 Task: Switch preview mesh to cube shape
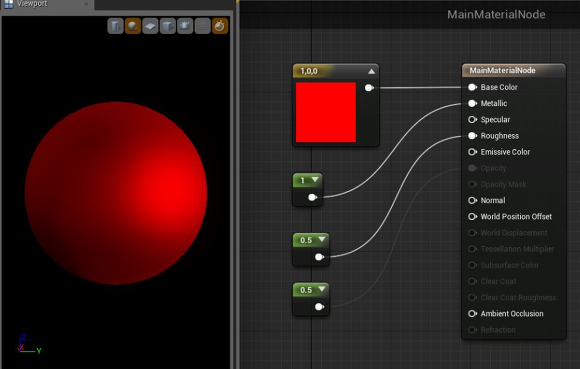[x=168, y=26]
